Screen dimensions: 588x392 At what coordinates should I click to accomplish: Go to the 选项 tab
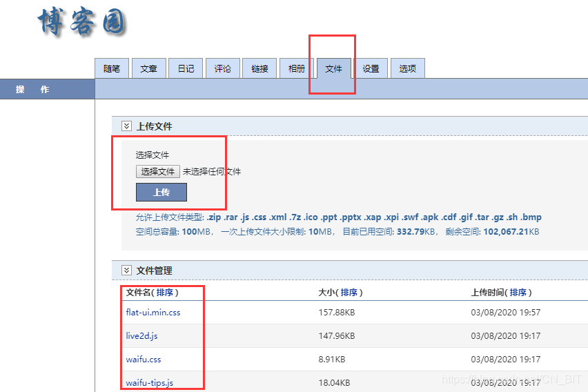[408, 68]
